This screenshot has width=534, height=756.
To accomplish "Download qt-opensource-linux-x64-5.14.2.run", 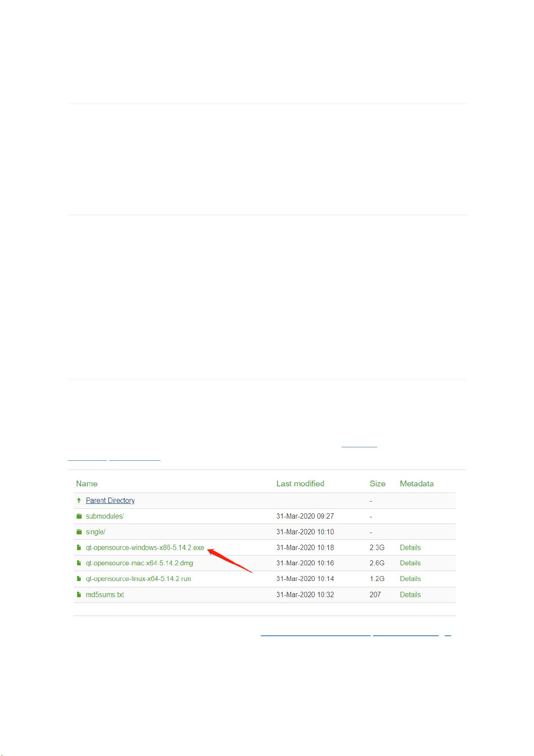I will pos(138,579).
